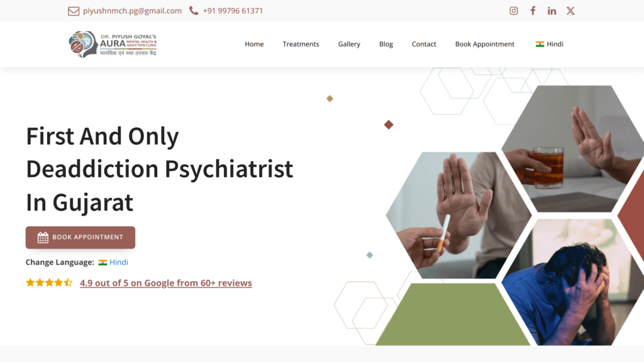Open the X (Twitter) icon
This screenshot has height=362, width=644.
click(x=570, y=11)
